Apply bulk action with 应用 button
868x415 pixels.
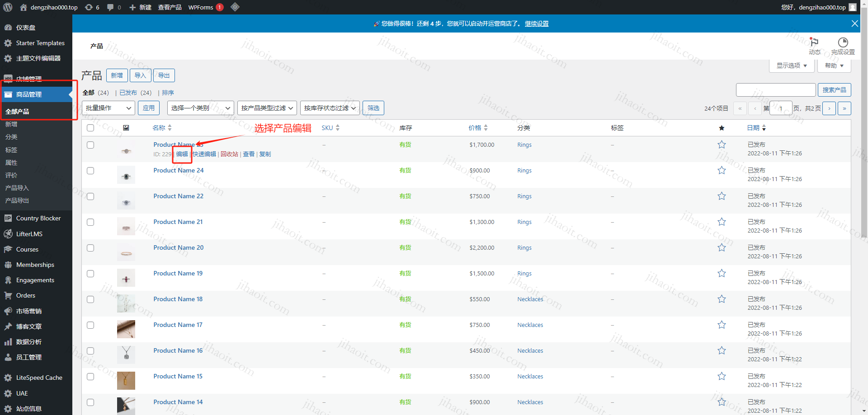(x=149, y=108)
